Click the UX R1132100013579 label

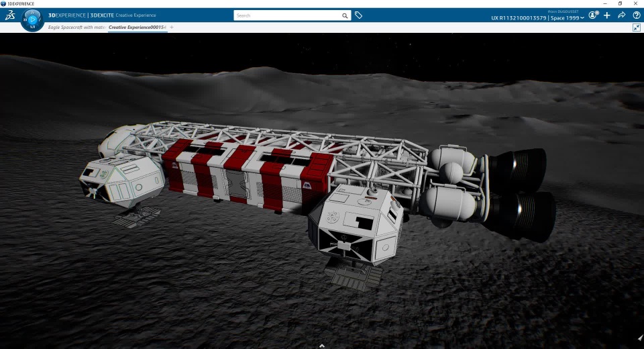pyautogui.click(x=519, y=18)
